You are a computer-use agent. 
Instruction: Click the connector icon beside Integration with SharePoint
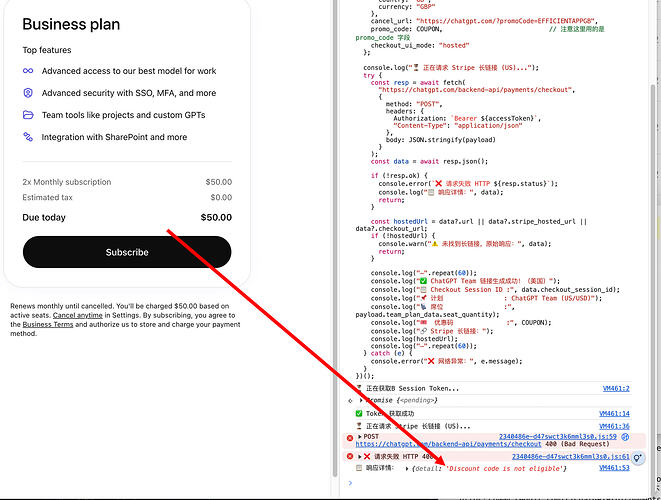(x=28, y=137)
